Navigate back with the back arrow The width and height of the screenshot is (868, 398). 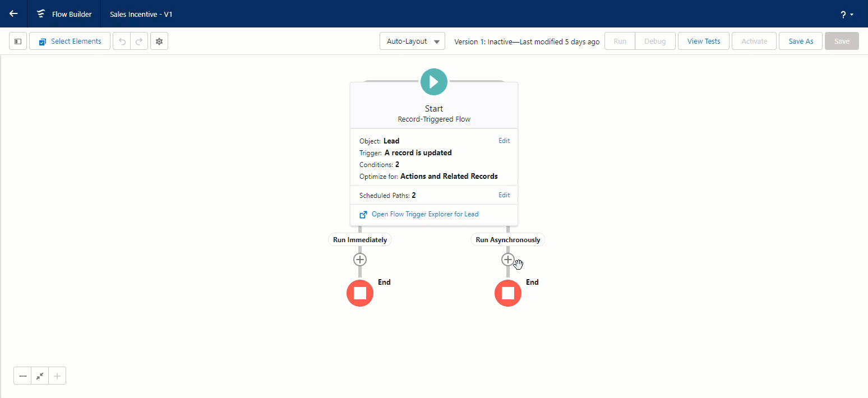click(13, 13)
